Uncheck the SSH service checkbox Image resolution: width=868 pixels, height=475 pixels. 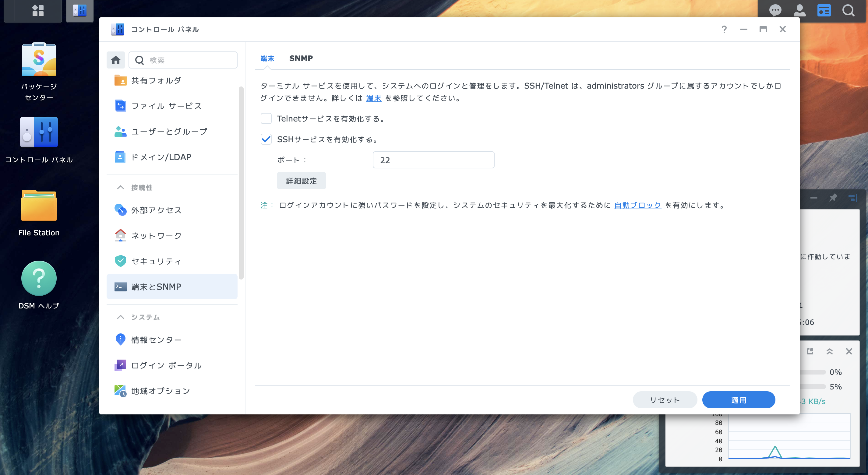tap(266, 139)
